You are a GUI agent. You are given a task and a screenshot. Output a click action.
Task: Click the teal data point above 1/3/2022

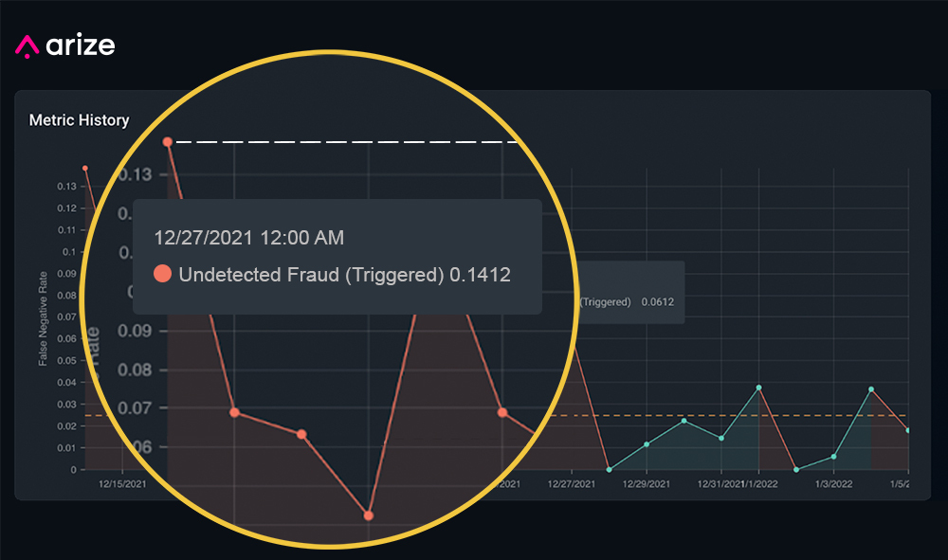834,456
